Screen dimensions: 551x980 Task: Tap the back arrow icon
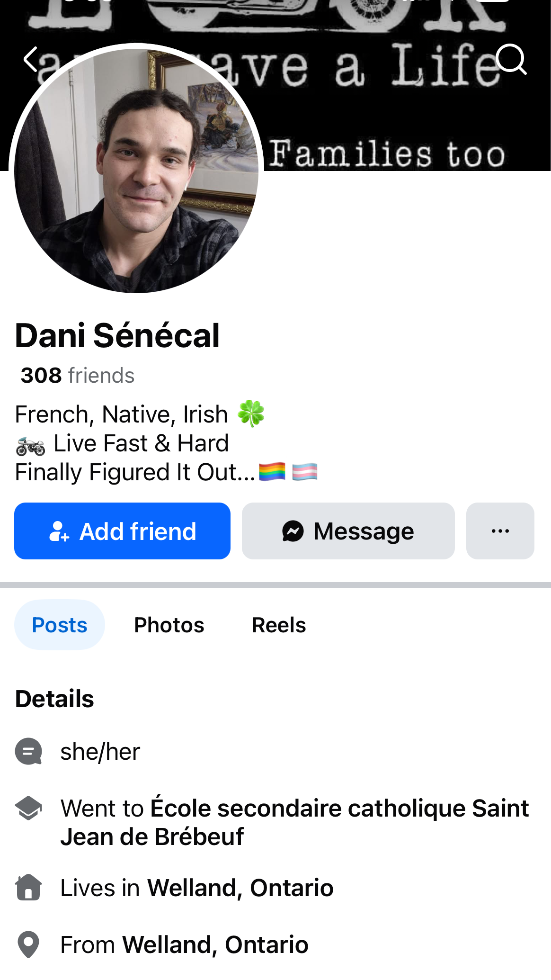(31, 59)
